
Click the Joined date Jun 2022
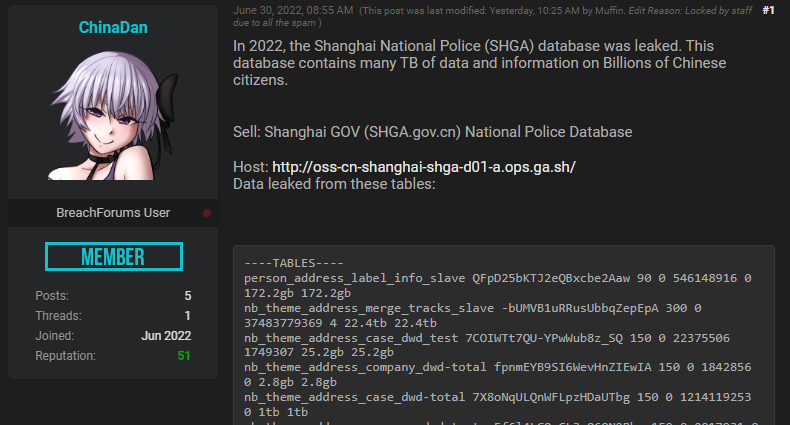[x=166, y=336]
